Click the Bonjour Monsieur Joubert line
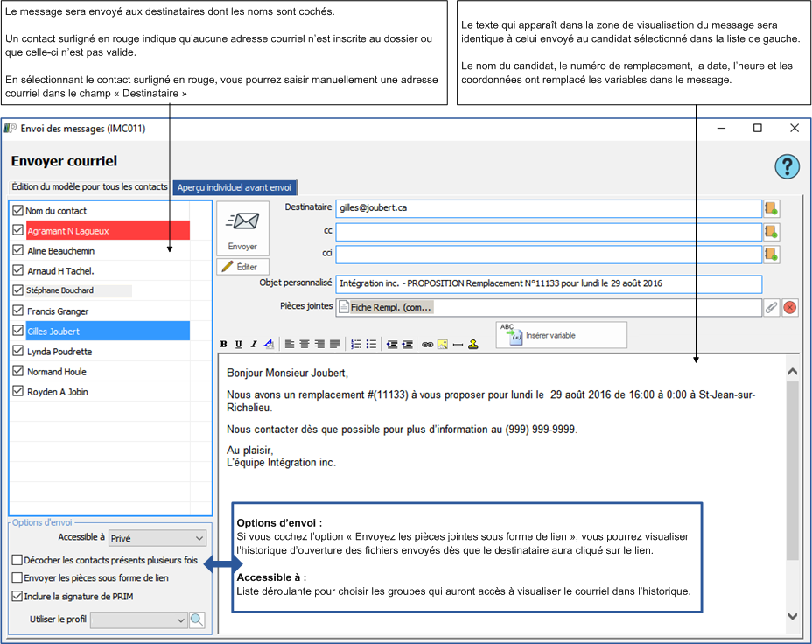 tap(287, 373)
